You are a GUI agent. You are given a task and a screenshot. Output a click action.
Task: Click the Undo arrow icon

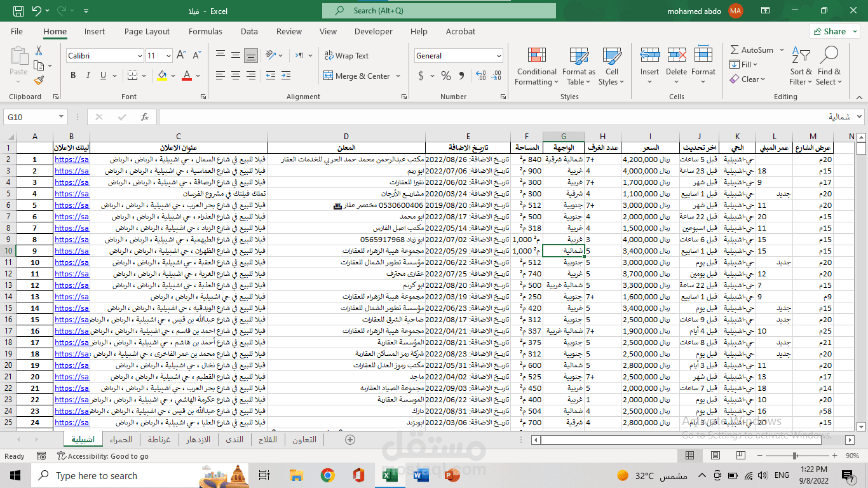(36, 11)
